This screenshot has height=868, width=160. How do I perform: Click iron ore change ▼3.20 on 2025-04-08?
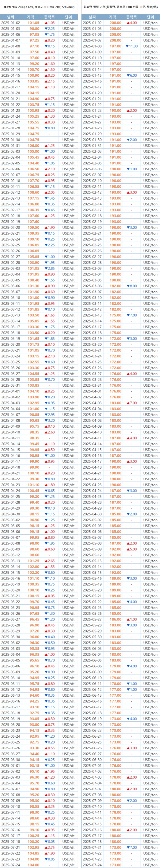pyautogui.click(x=50, y=420)
